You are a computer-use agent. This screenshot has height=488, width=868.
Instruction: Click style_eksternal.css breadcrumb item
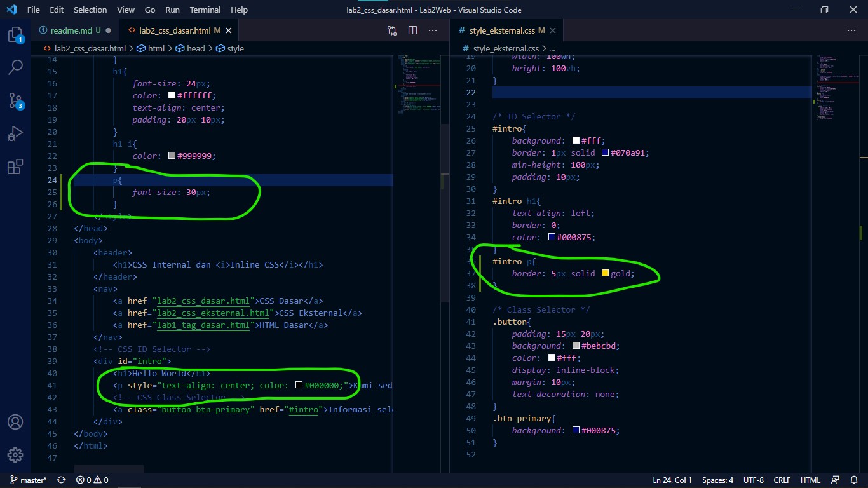click(500, 48)
